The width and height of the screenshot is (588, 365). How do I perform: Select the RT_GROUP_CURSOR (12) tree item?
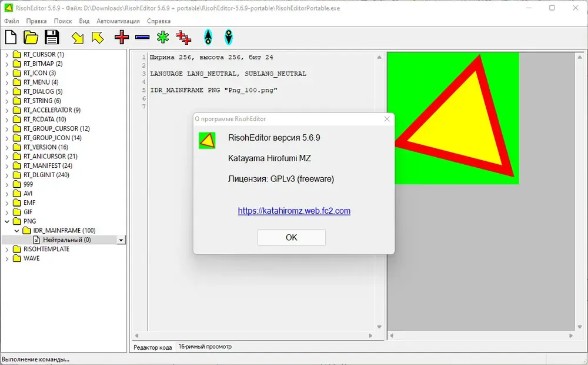point(56,128)
